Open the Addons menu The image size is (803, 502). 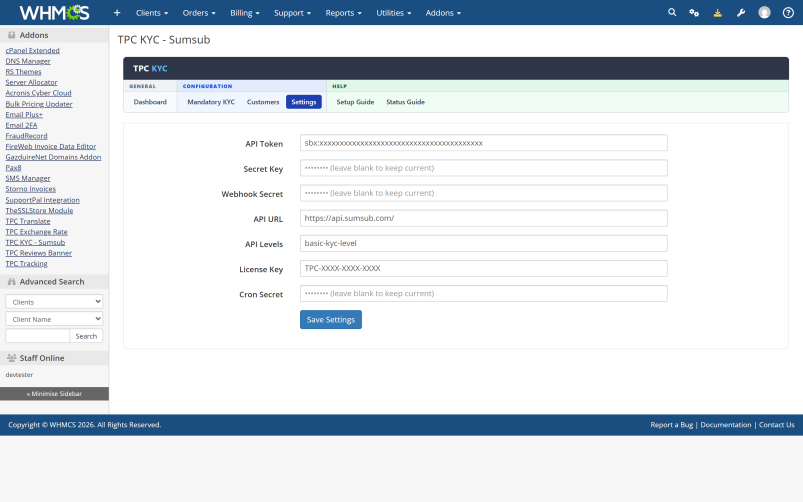point(443,13)
